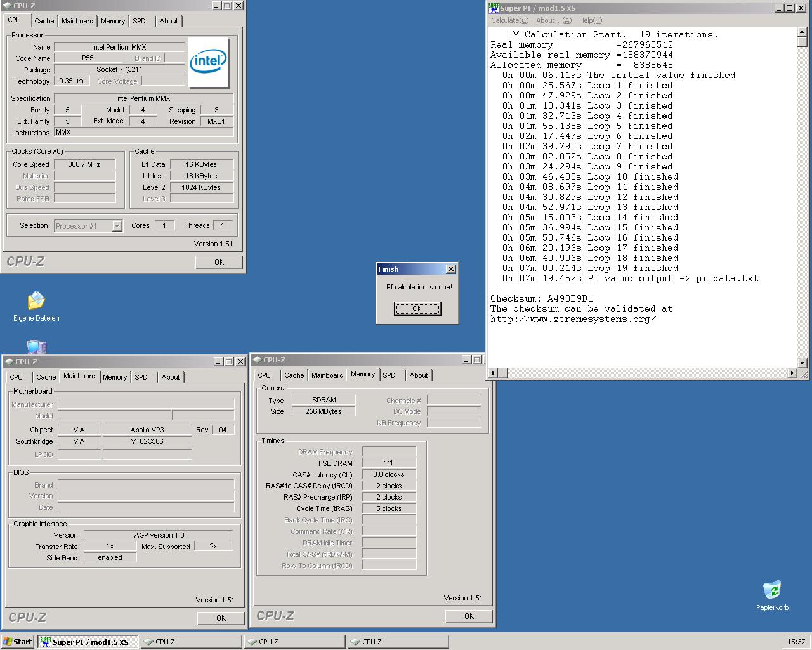
Task: Click southbridge model VT82C586 field
Action: (x=147, y=441)
